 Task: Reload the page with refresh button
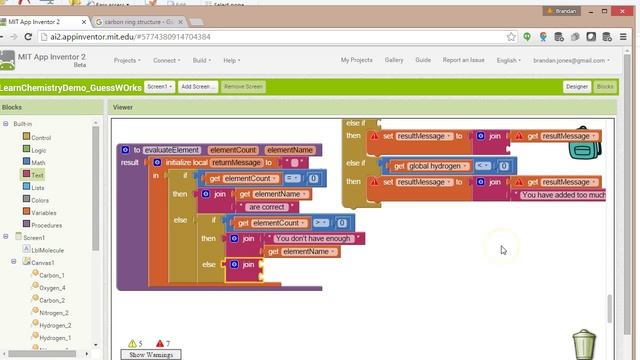click(x=28, y=37)
